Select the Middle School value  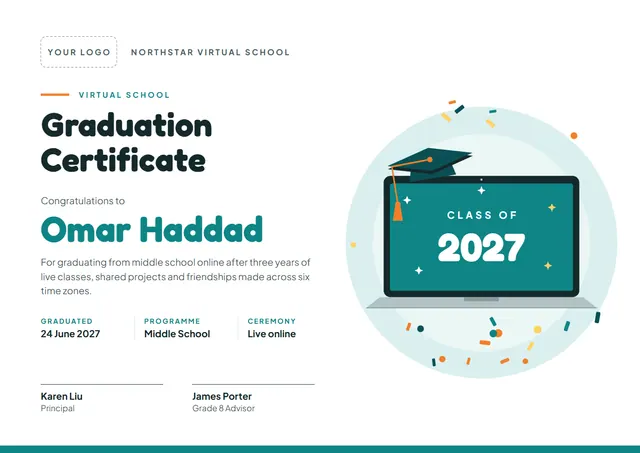tap(177, 334)
